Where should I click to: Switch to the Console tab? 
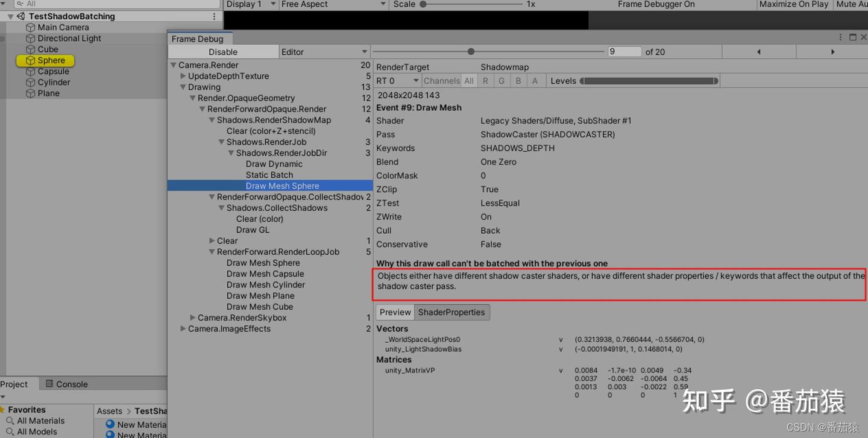coord(66,384)
